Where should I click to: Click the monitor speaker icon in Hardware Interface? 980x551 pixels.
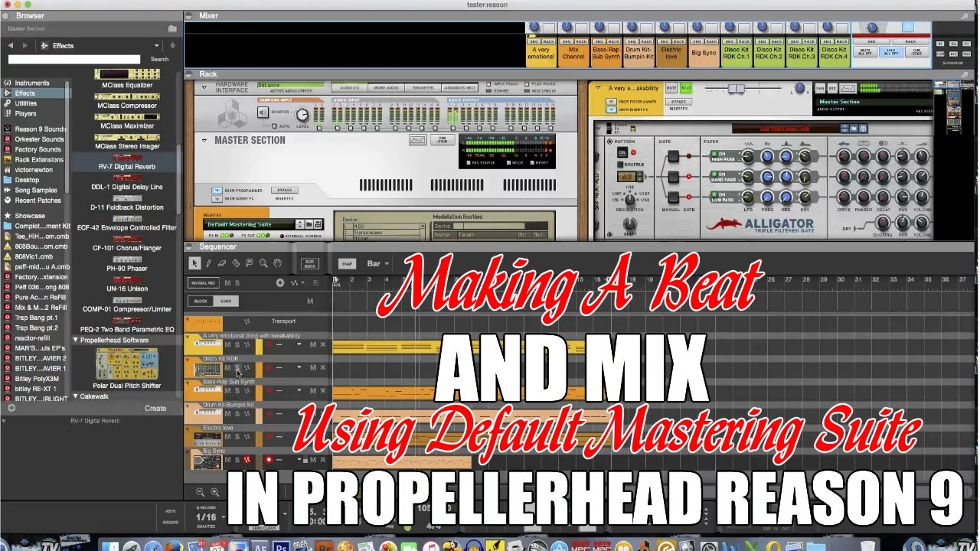[263, 112]
